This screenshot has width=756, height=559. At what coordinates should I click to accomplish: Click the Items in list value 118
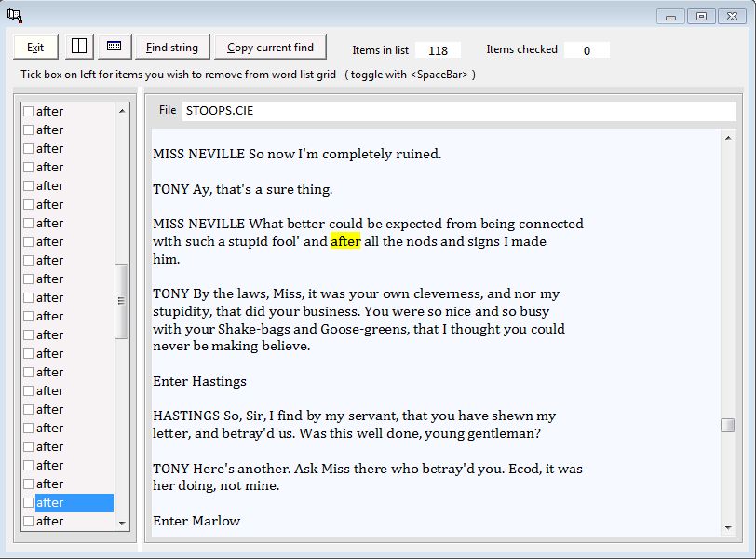[438, 50]
